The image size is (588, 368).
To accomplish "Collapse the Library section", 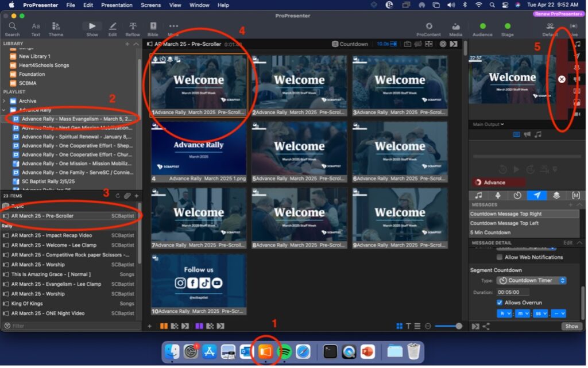I will [136, 44].
